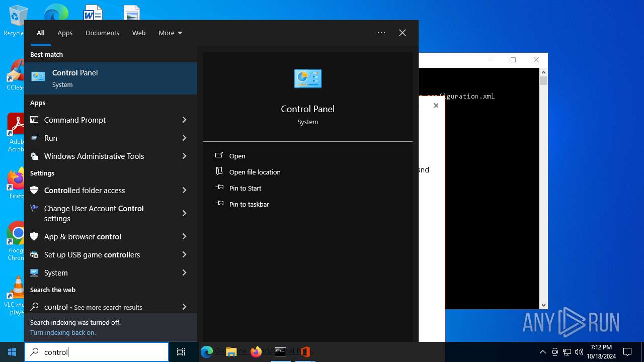Expand Set up USB game controllers chevron
This screenshot has width=644, height=362.
pyautogui.click(x=184, y=254)
